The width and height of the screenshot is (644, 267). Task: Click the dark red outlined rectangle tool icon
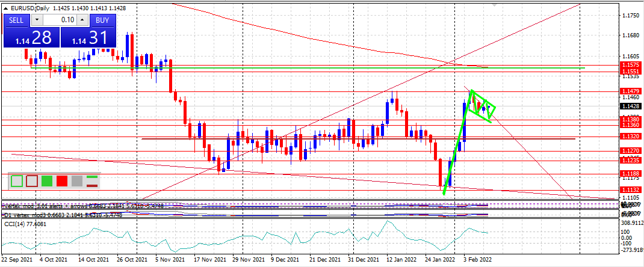[32, 180]
